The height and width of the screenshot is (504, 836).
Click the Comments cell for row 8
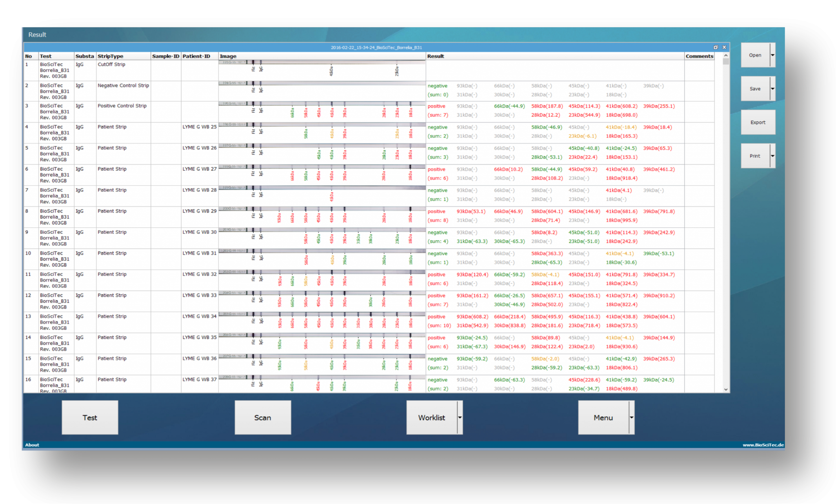pyautogui.click(x=699, y=217)
